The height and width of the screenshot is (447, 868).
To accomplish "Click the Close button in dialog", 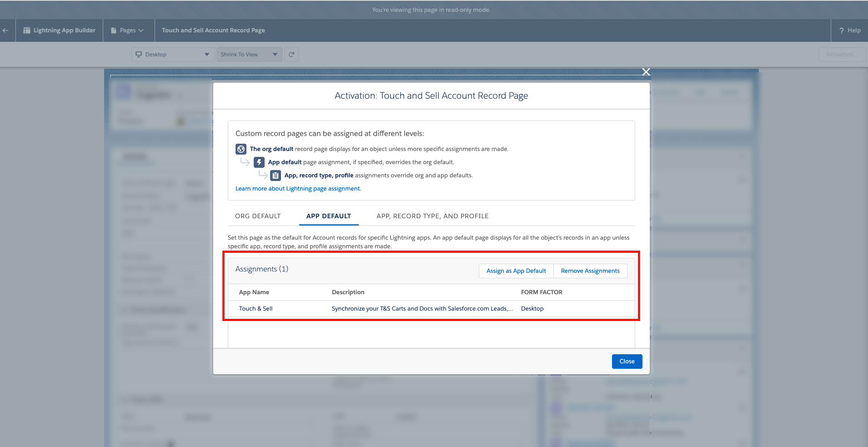I will click(x=627, y=362).
